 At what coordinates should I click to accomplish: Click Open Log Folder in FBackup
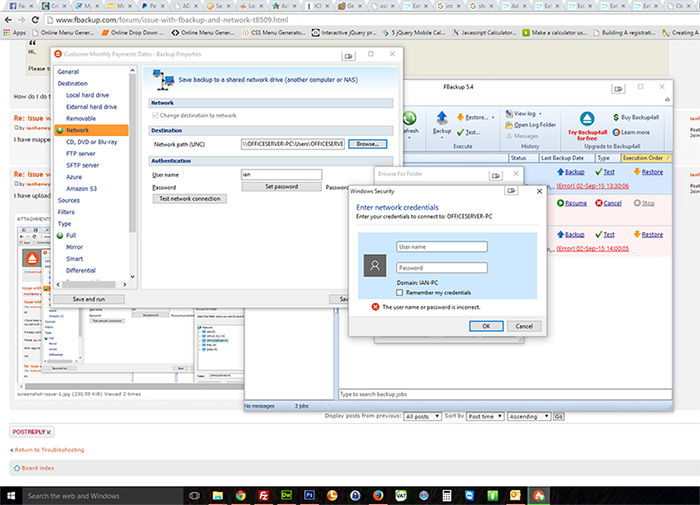coord(530,125)
